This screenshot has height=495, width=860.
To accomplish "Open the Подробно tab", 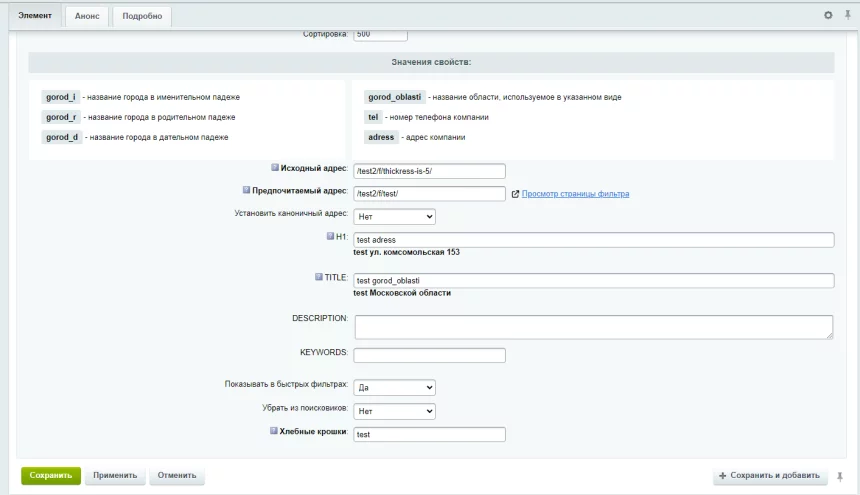I will click(x=143, y=16).
